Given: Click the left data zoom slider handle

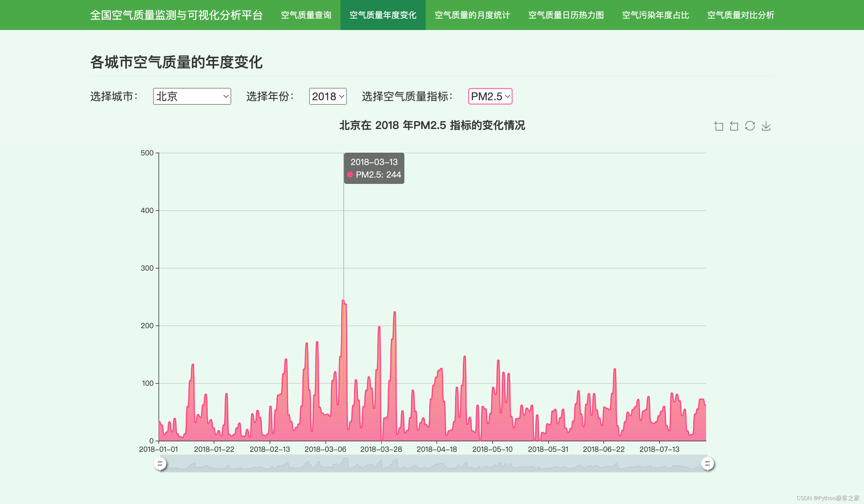Looking at the screenshot, I should (x=160, y=464).
